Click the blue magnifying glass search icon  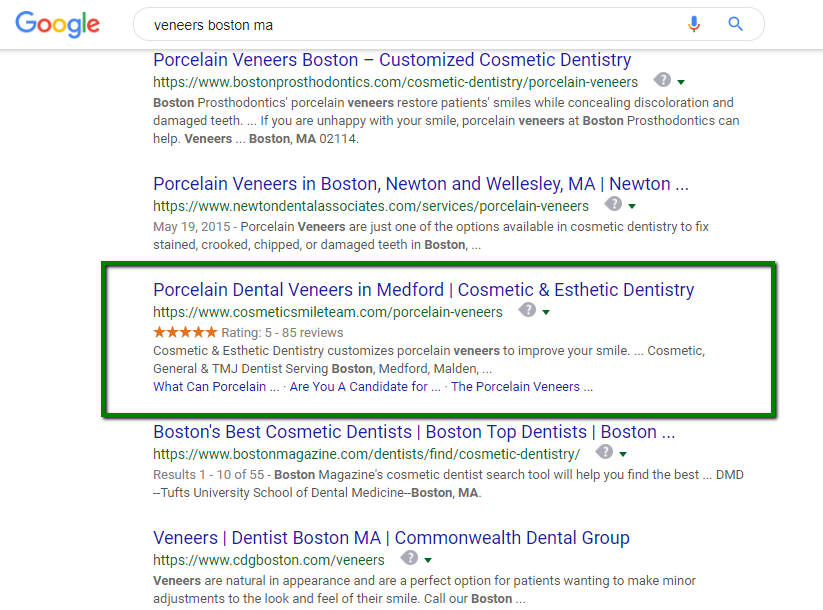735,24
